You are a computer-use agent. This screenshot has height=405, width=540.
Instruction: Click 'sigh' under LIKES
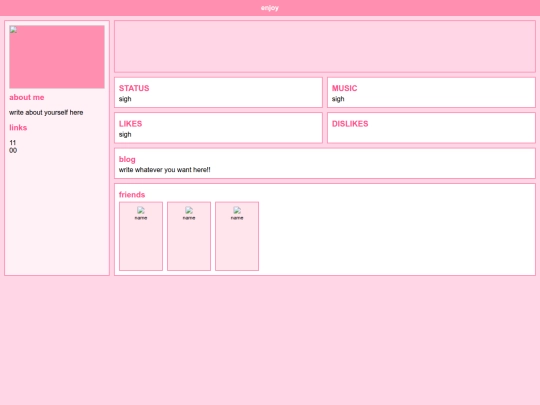pyautogui.click(x=125, y=135)
